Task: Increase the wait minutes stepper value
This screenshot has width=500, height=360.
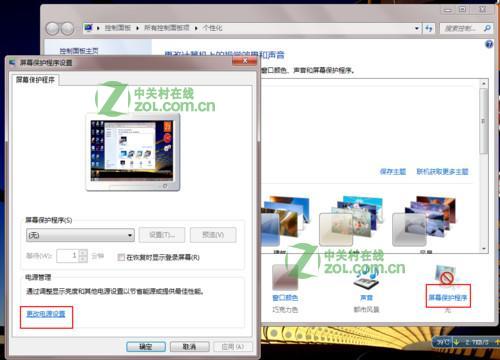Action: [x=83, y=253]
